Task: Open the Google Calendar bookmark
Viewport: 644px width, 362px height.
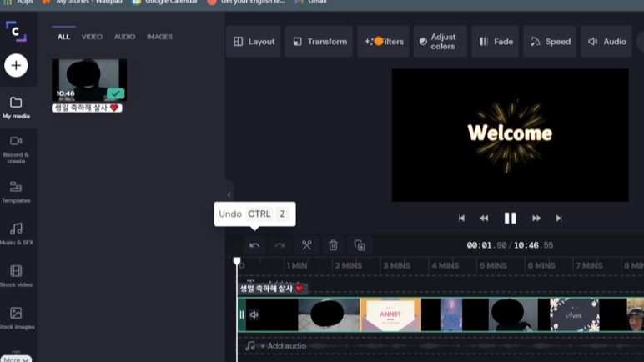Action: point(165,2)
